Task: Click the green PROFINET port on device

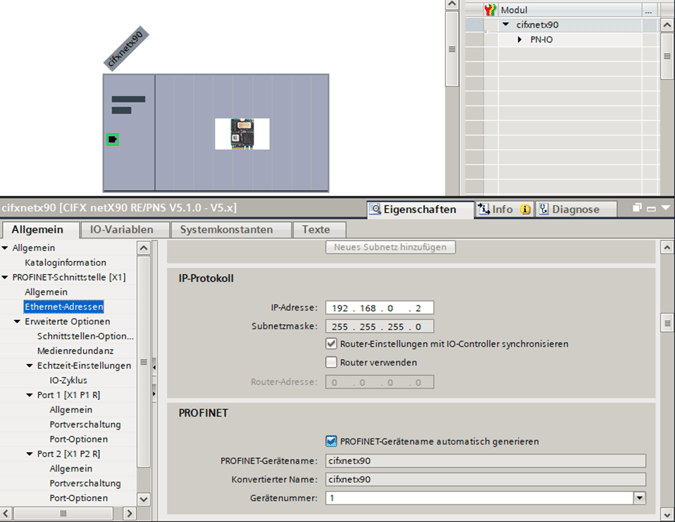Action: coord(113,139)
